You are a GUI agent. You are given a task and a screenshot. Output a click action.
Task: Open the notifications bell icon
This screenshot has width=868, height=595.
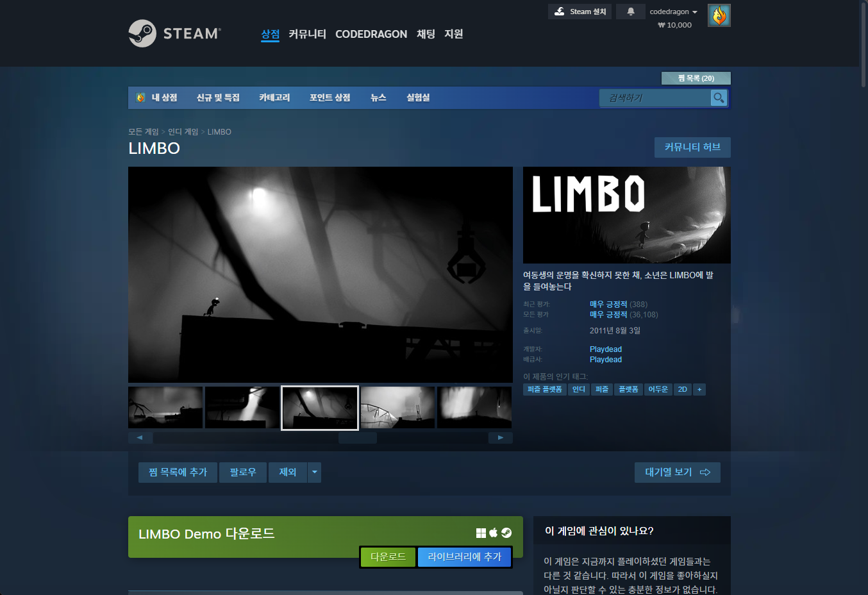[631, 12]
